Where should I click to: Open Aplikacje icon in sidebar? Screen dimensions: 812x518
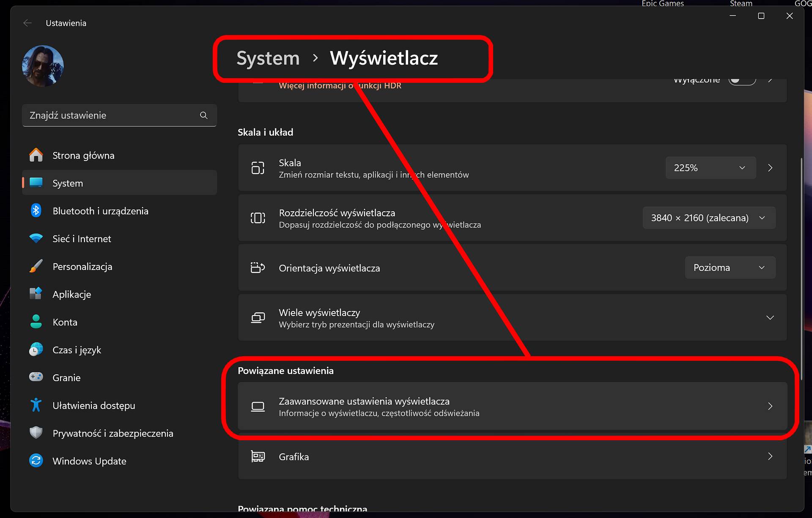(36, 294)
